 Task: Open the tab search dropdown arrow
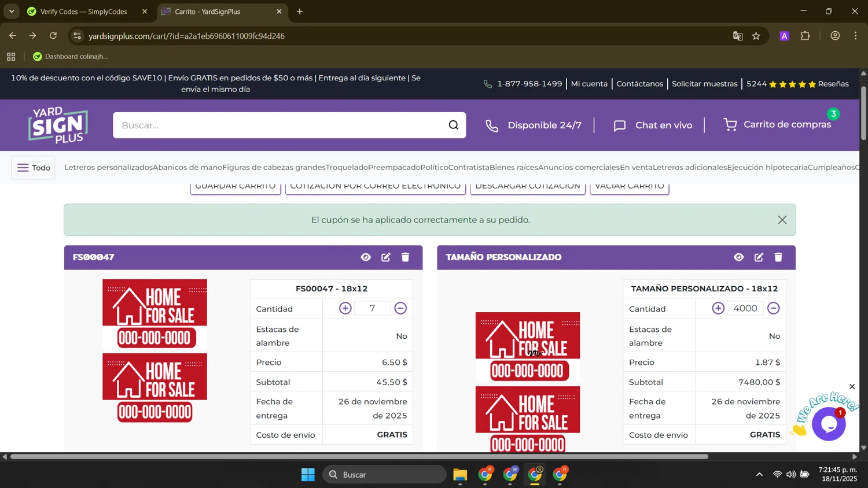(12, 12)
